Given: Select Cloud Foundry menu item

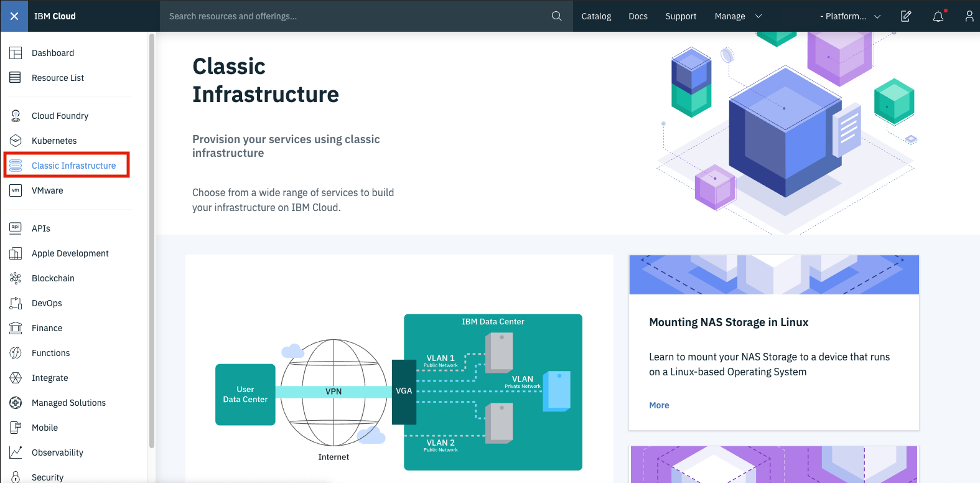Looking at the screenshot, I should [x=60, y=116].
